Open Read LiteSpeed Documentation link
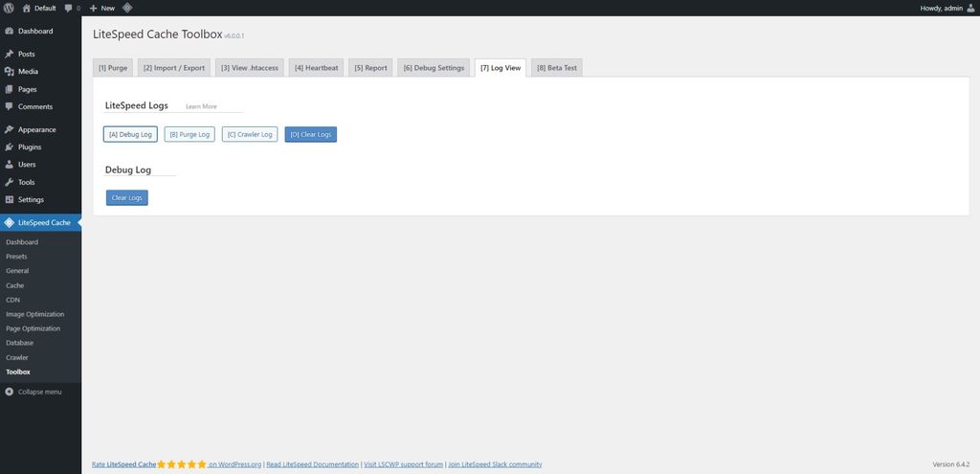 (313, 464)
